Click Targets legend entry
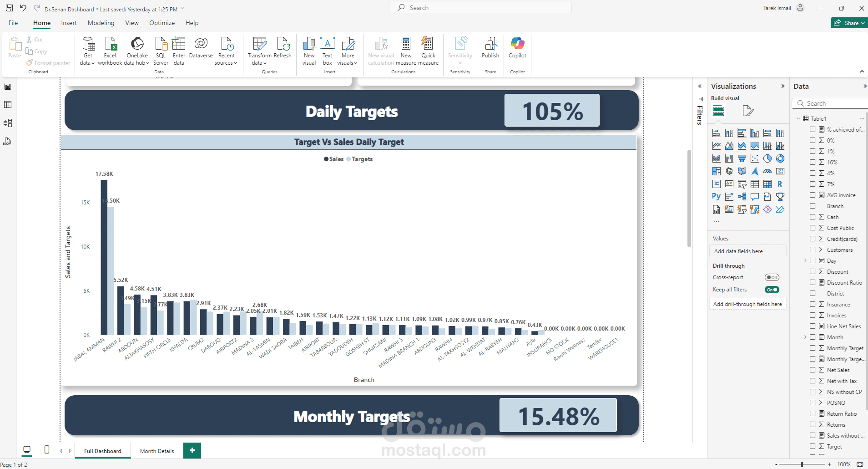 coord(359,159)
